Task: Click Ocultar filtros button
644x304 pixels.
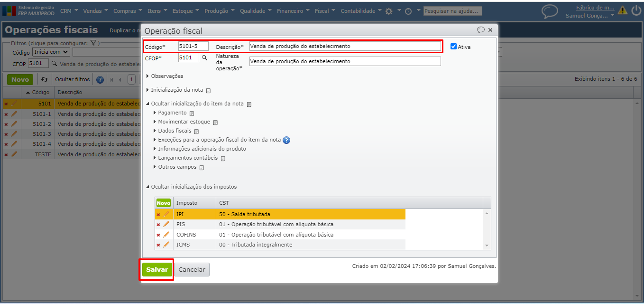Action: [x=72, y=80]
